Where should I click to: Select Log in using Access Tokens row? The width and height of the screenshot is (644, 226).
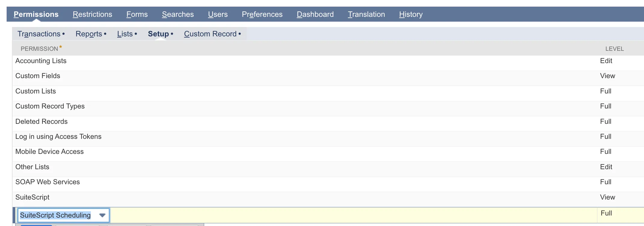pos(328,139)
